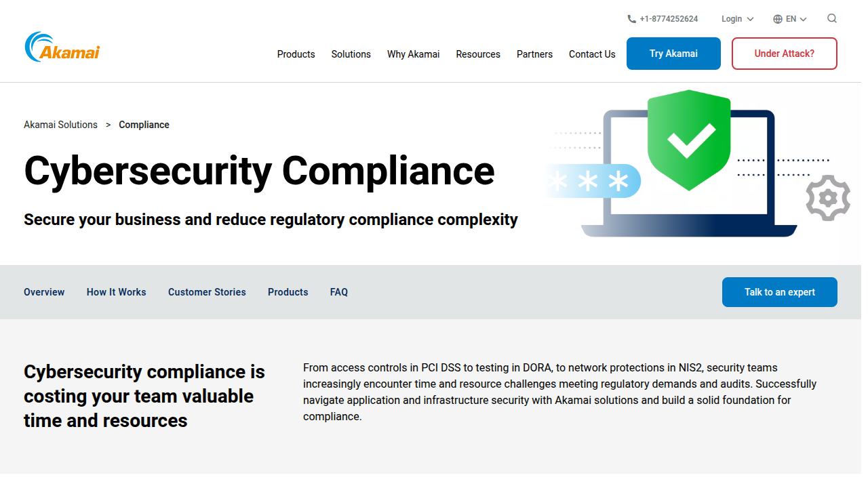Click the Under Attack? button
The width and height of the screenshot is (868, 488).
[x=785, y=54]
